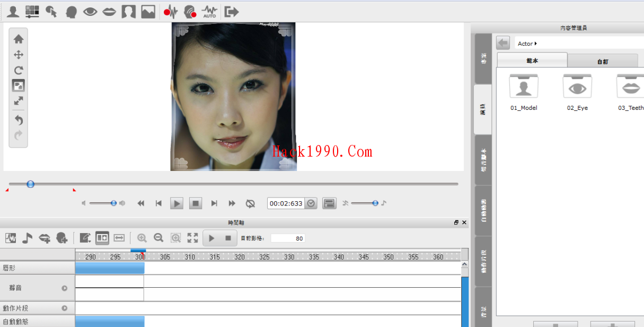Click the main Stop button below the preview
Viewport: 644px width, 327px height.
[x=196, y=203]
